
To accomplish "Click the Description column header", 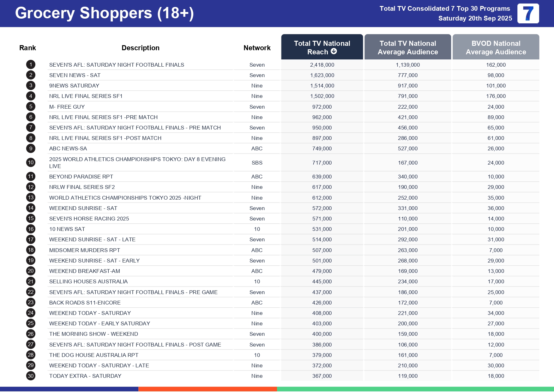I will (140, 48).
